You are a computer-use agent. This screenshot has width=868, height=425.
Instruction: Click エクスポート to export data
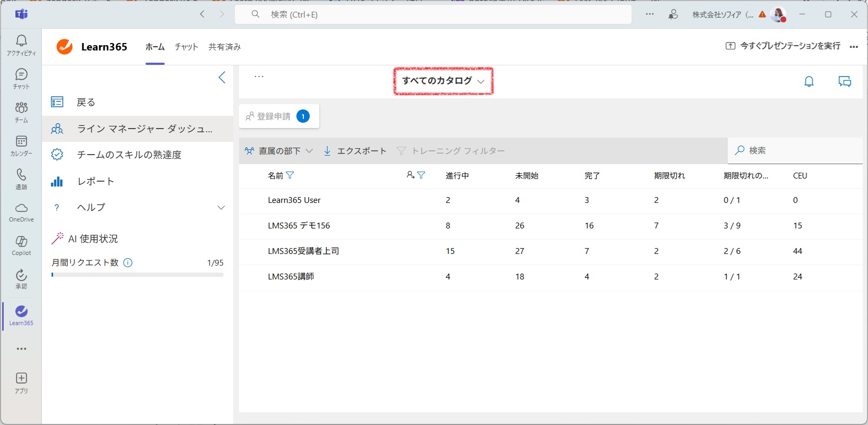[355, 151]
